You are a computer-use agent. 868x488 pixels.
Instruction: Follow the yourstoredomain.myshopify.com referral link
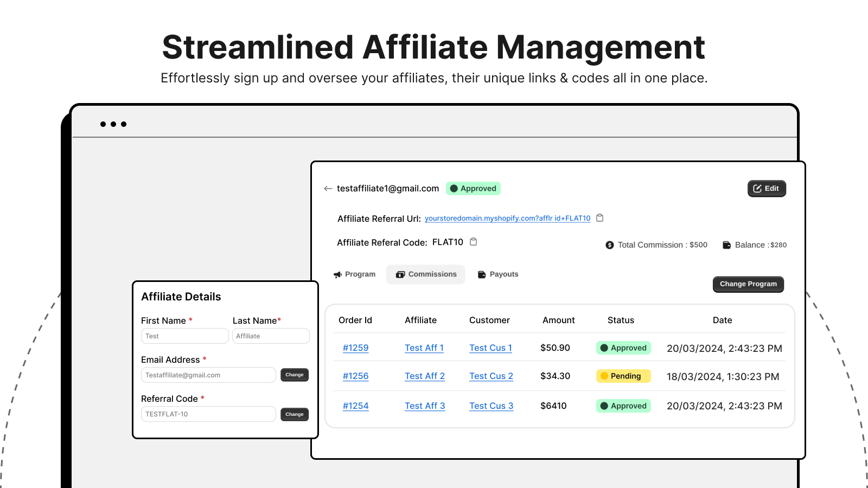pyautogui.click(x=508, y=218)
